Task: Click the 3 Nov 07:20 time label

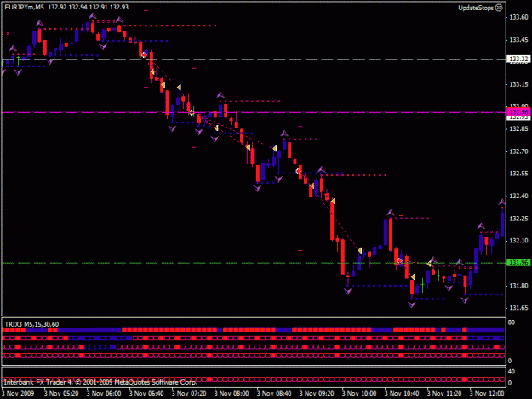Action: pyautogui.click(x=189, y=394)
